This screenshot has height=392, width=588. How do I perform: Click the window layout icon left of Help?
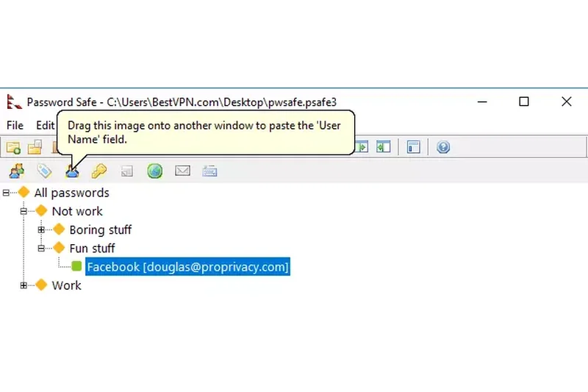414,147
